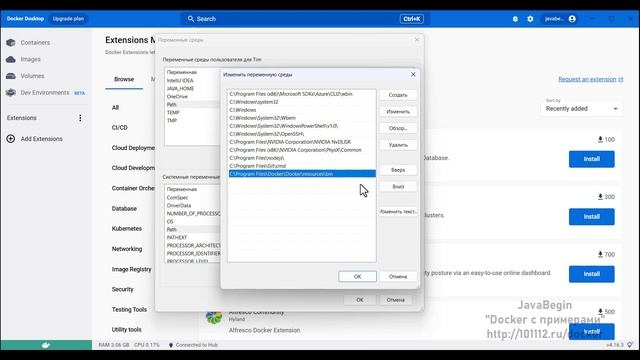Open the Images cloud icon
Viewport: 640px width, 360px height.
tap(11, 59)
